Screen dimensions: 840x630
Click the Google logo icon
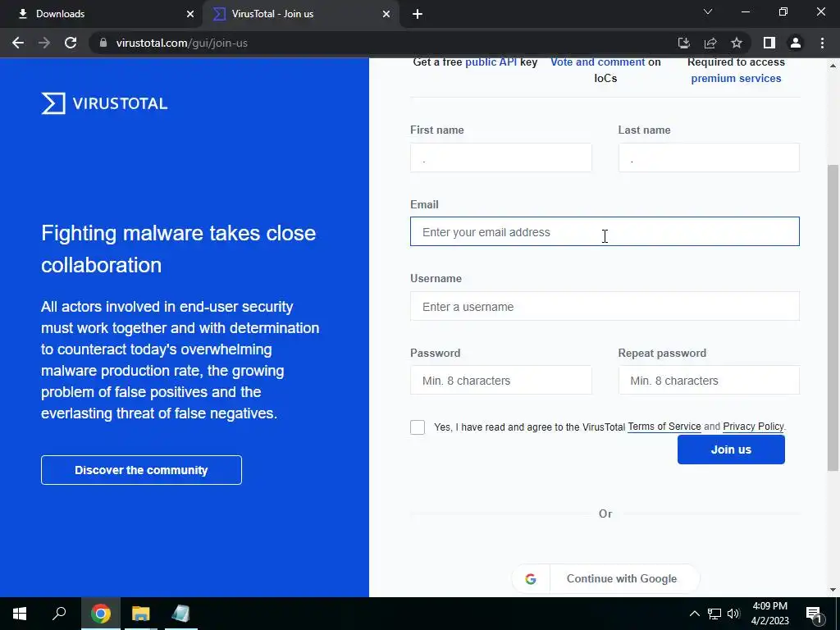tap(531, 578)
